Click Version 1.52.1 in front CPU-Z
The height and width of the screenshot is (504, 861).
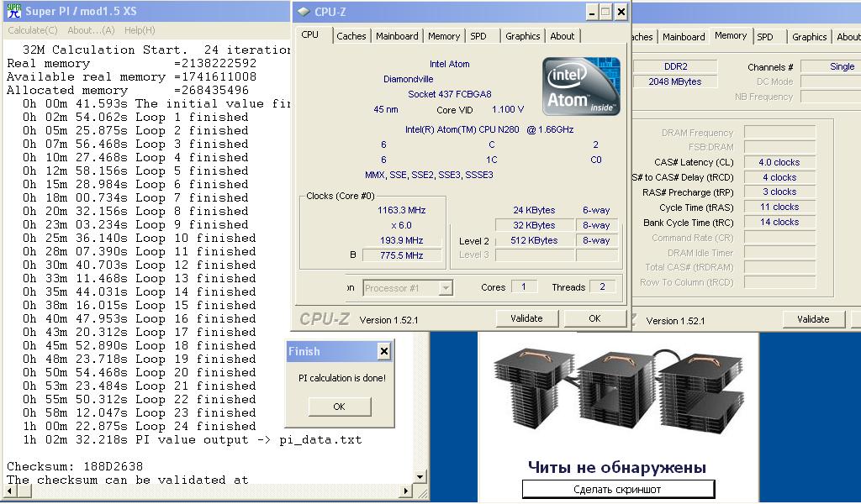click(x=388, y=320)
